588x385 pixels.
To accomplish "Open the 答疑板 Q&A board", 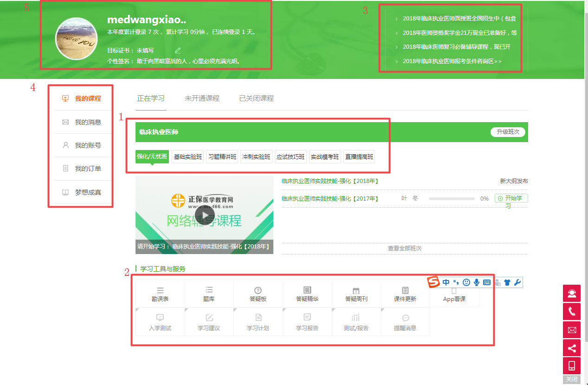I will tap(258, 294).
